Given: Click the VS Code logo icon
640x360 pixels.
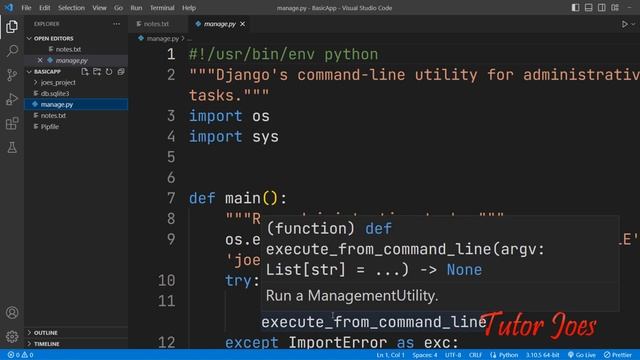Looking at the screenshot, I should (x=9, y=8).
